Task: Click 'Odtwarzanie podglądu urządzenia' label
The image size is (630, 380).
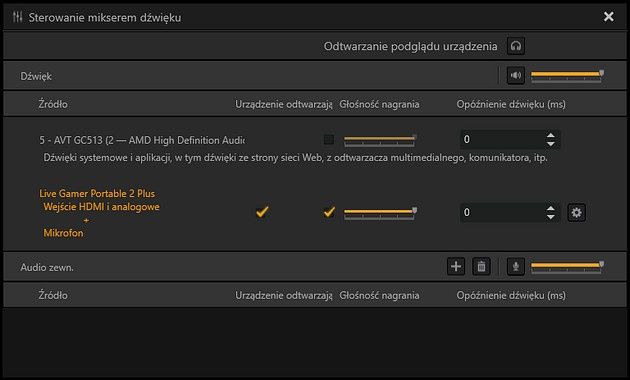Action: tap(411, 47)
